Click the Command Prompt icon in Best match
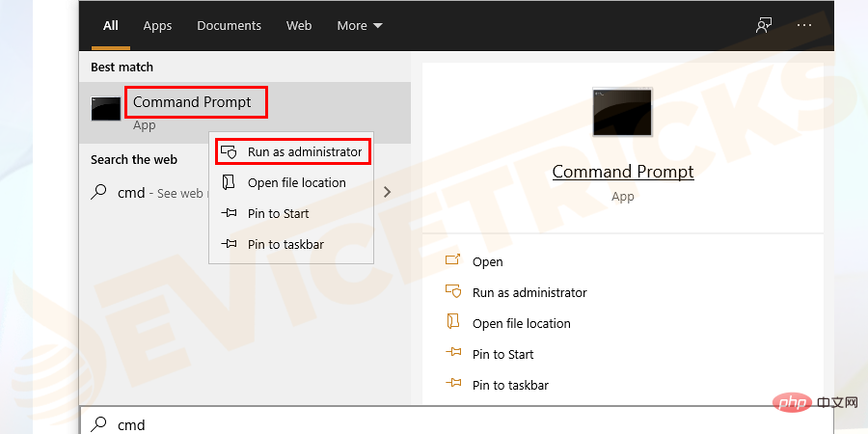Viewport: 868px width, 434px height. click(x=106, y=109)
